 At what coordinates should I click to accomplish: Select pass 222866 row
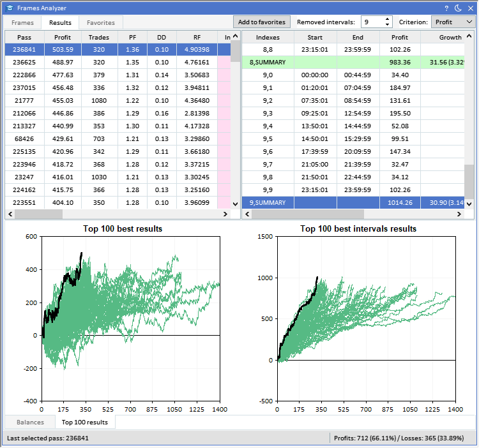(118, 75)
